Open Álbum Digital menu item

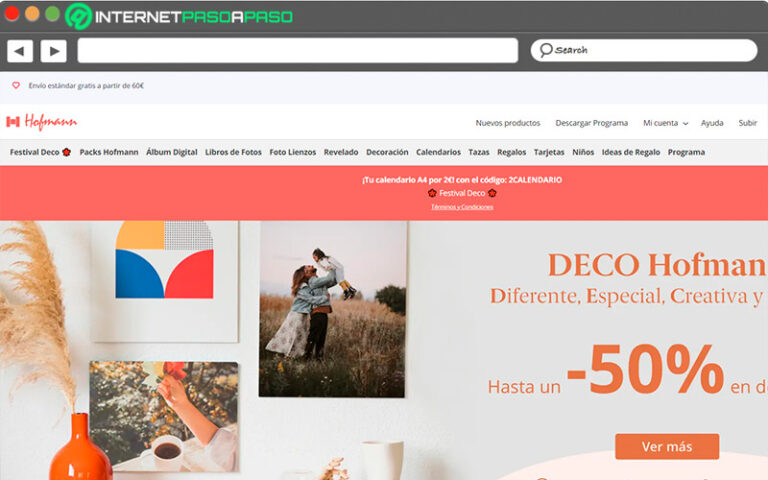click(x=172, y=152)
